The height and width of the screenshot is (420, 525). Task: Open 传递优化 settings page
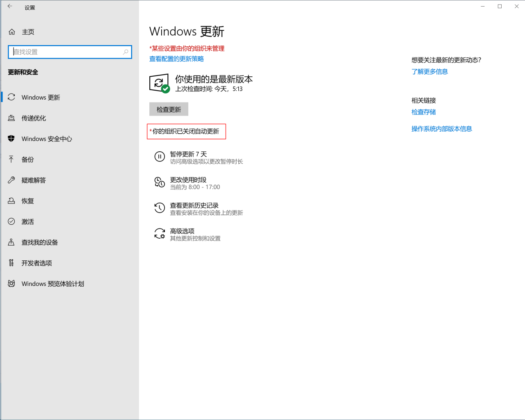click(x=70, y=118)
